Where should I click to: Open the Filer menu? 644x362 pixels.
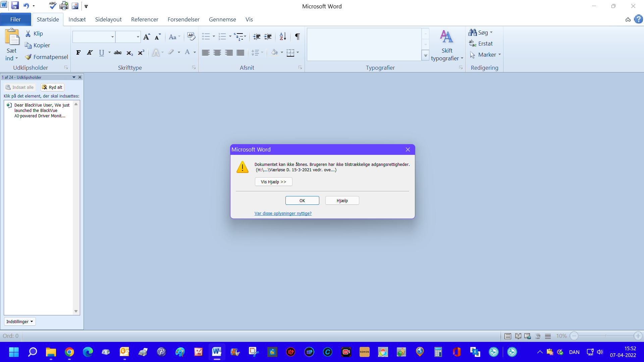[x=15, y=19]
